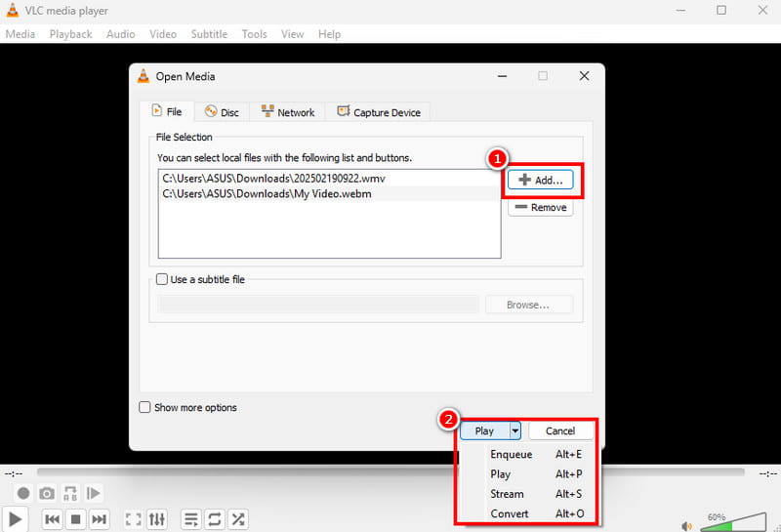781x532 pixels.
Task: Open the Media menu
Action: (x=21, y=34)
